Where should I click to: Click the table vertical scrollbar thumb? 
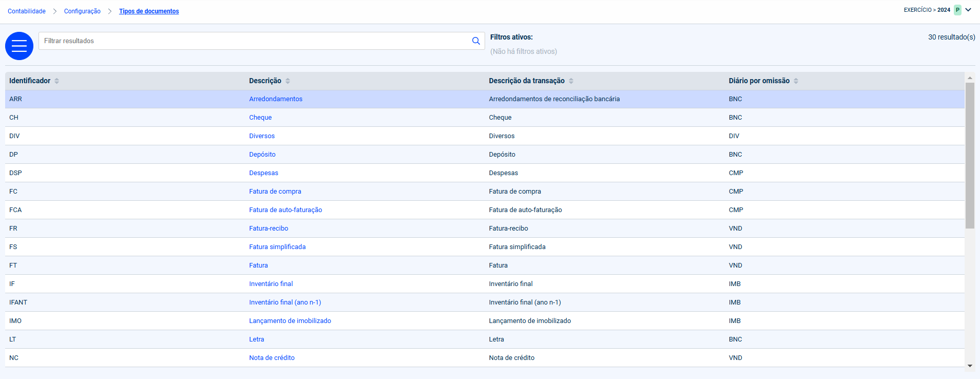pos(970,156)
